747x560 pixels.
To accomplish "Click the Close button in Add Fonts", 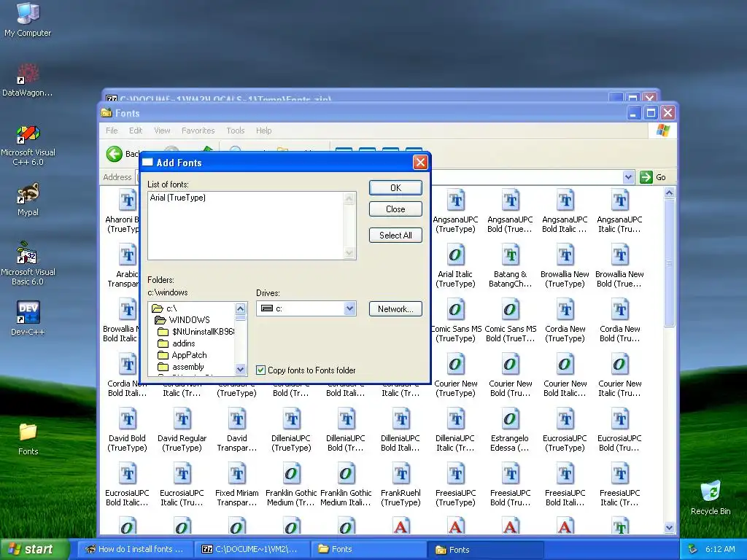I will click(395, 209).
